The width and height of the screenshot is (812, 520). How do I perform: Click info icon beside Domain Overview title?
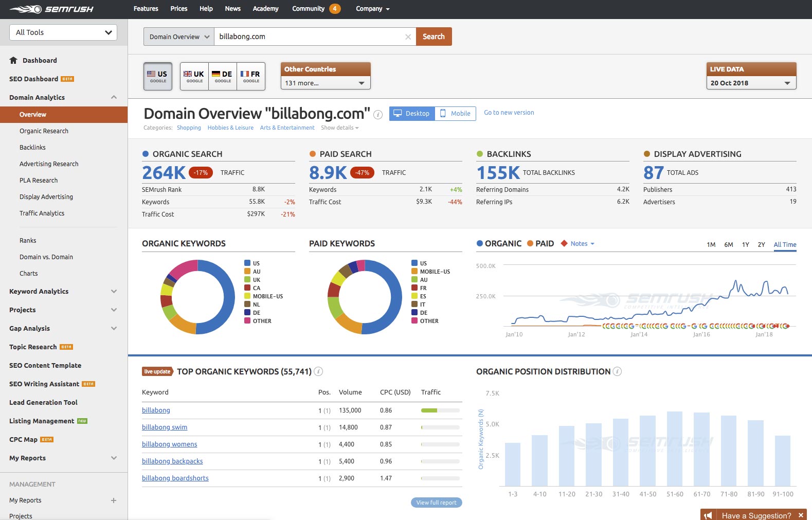pyautogui.click(x=378, y=115)
